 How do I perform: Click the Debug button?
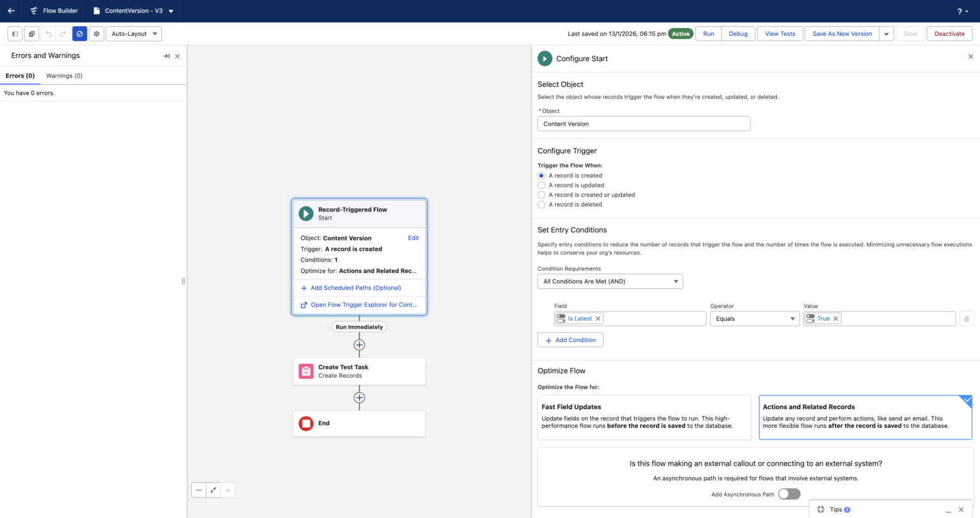[738, 34]
